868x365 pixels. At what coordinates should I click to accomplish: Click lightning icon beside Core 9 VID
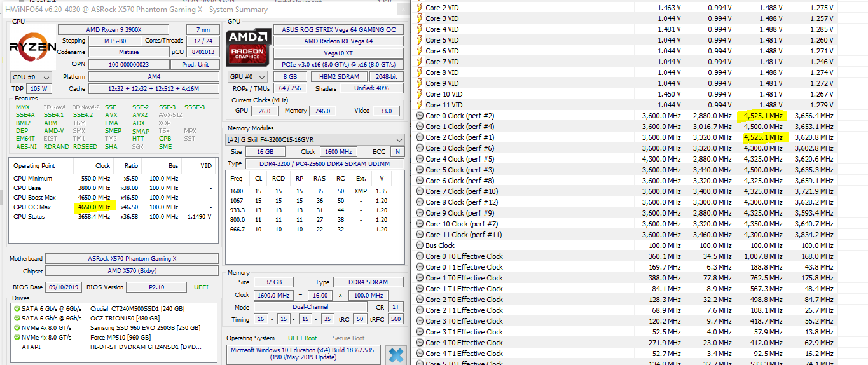pos(419,83)
